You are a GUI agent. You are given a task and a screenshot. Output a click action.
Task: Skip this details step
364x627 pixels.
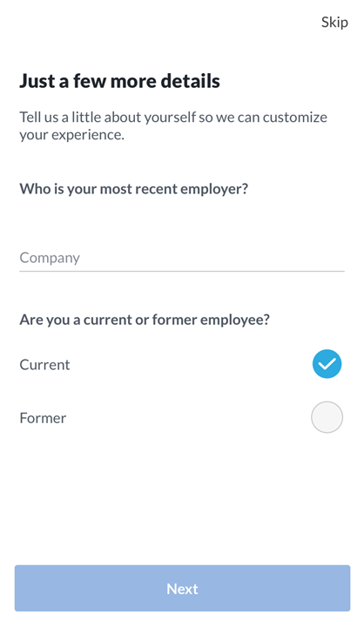[x=334, y=23]
